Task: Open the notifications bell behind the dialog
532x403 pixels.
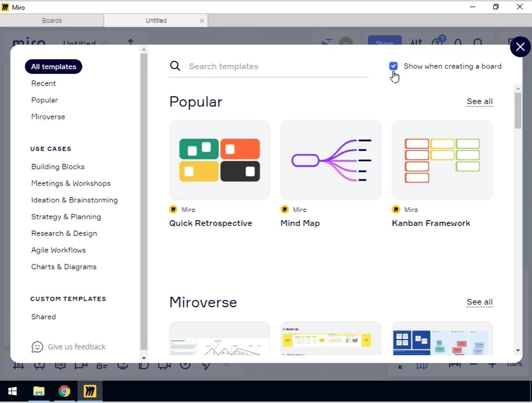Action: [458, 42]
